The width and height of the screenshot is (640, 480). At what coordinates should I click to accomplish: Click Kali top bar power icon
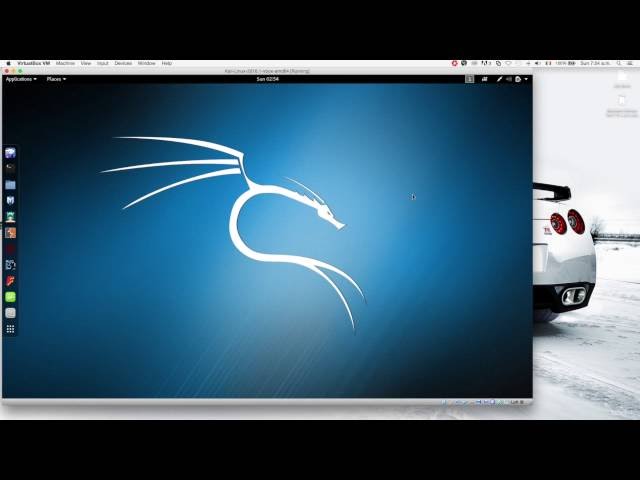click(518, 79)
